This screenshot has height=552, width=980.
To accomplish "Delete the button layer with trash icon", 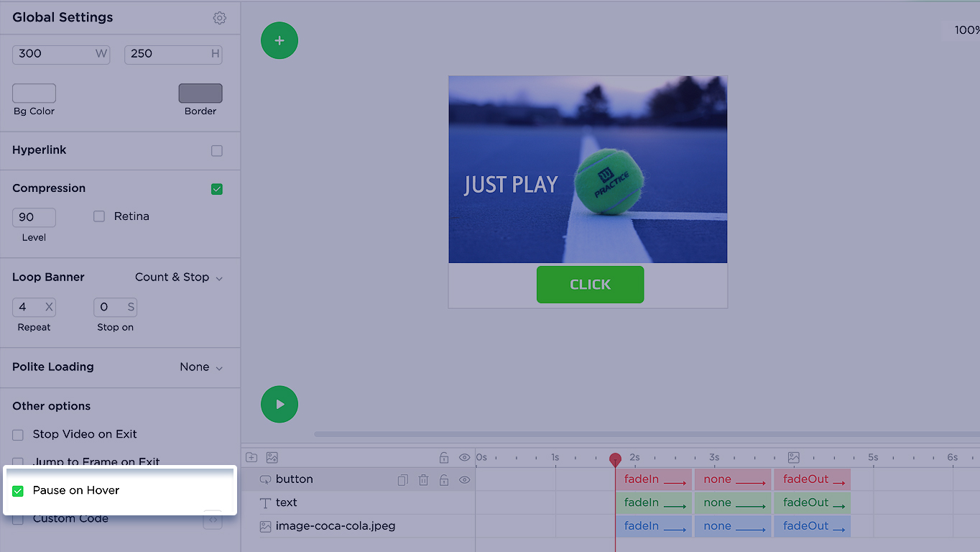I will pyautogui.click(x=424, y=479).
